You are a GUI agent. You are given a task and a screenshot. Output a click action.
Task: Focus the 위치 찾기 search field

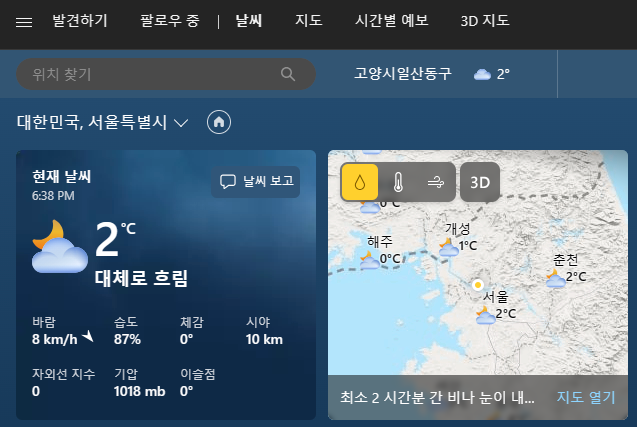pos(166,74)
